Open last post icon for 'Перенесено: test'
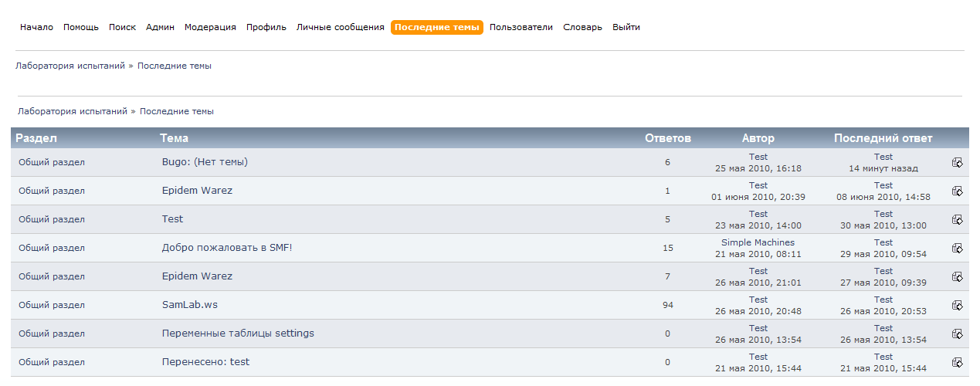This screenshot has width=980, height=386. 957,362
